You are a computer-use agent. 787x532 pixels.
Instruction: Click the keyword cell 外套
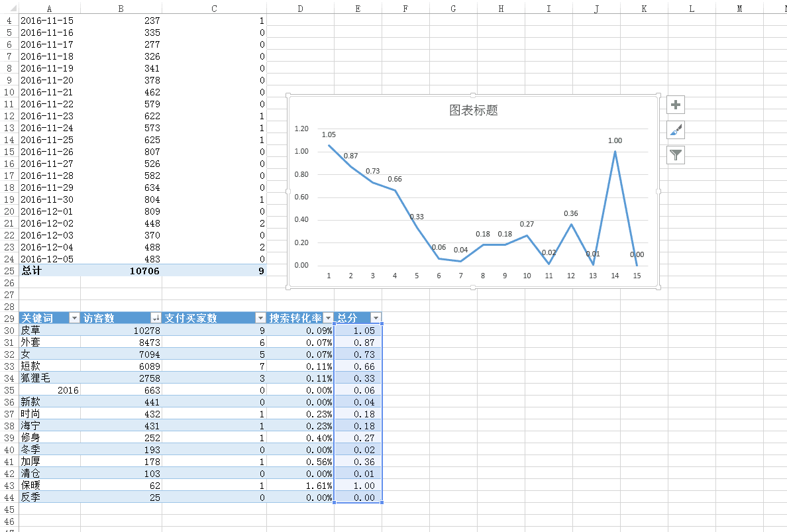click(49, 343)
